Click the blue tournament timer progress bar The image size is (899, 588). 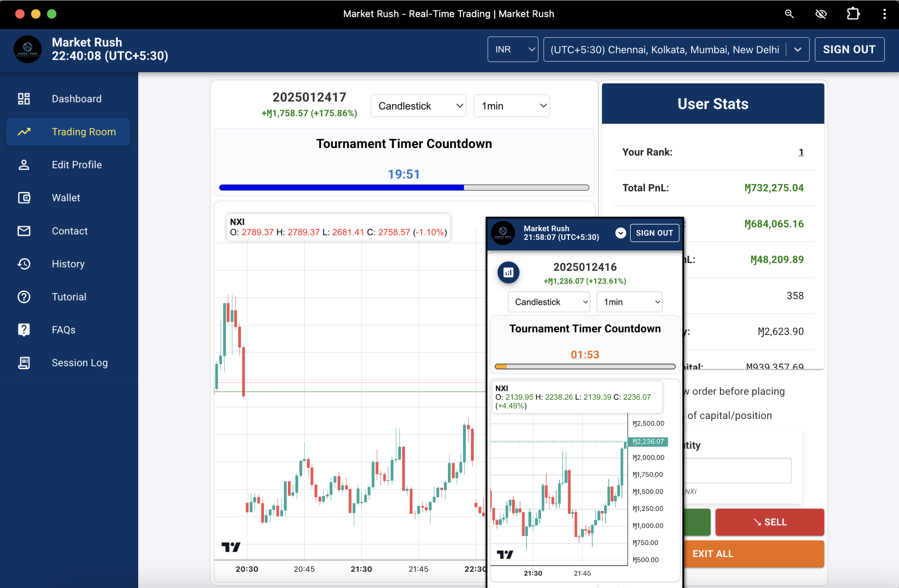(x=404, y=187)
